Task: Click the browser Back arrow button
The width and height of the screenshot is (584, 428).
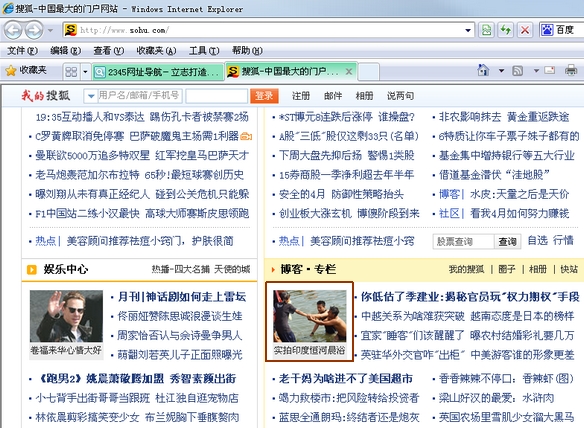Action: coord(13,30)
